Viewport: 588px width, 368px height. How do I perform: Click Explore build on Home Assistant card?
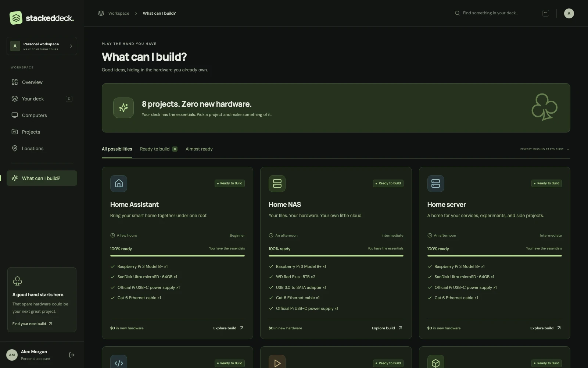click(x=229, y=328)
